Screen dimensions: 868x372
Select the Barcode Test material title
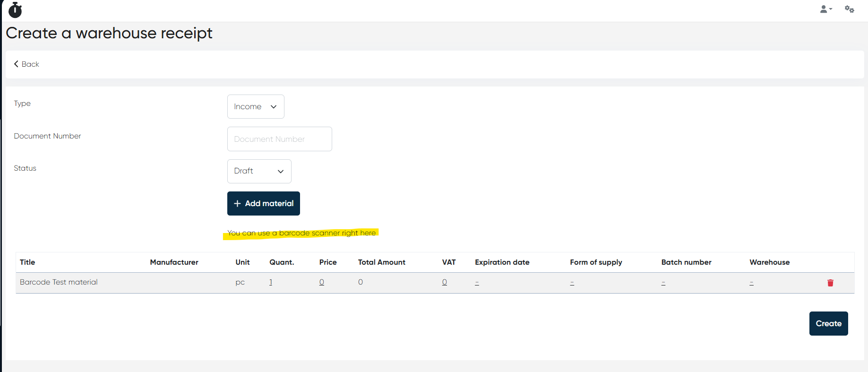click(59, 282)
